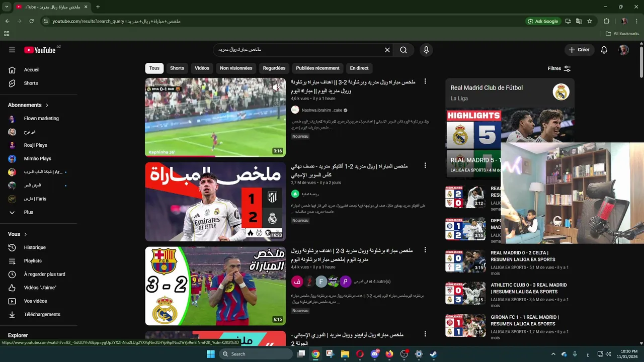Click the YouTube logo
This screenshot has height=362, width=644.
coord(40,50)
